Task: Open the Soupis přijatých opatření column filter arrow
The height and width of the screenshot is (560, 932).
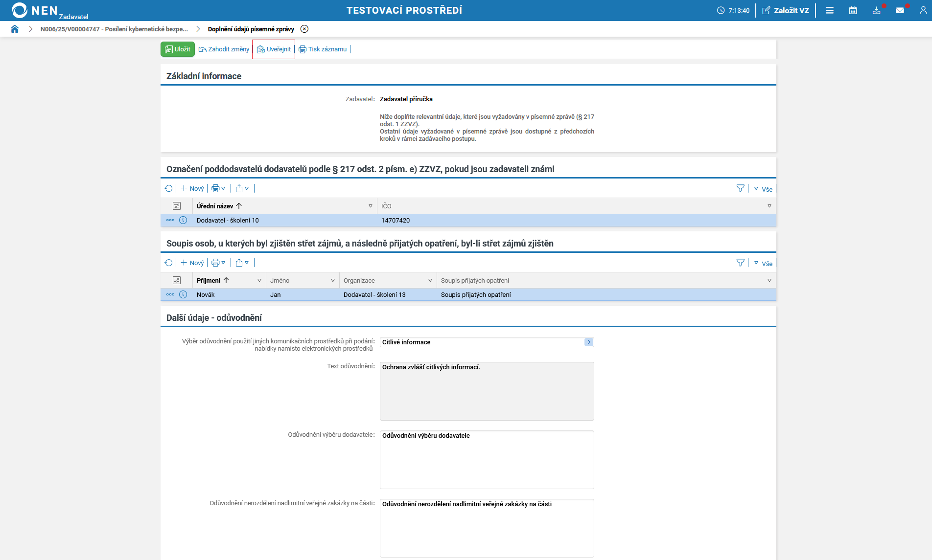Action: click(x=769, y=280)
